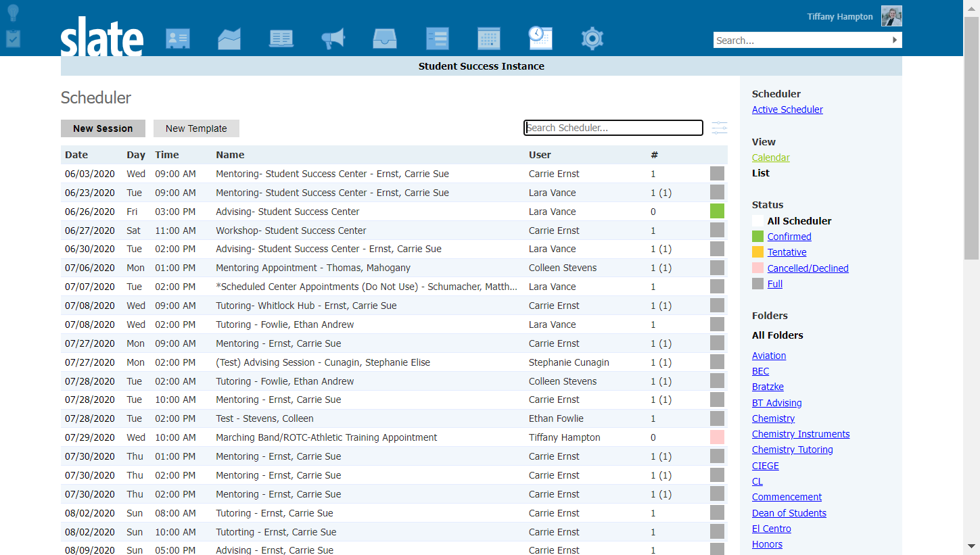Open the Chemistry Tutoring folder
Viewport: 980px width, 555px height.
793,450
